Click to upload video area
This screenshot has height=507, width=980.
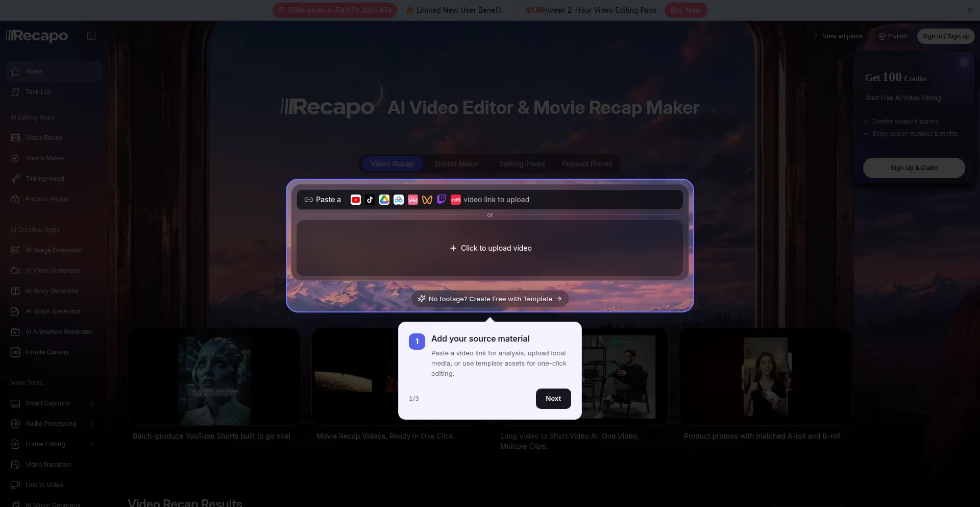coord(490,248)
